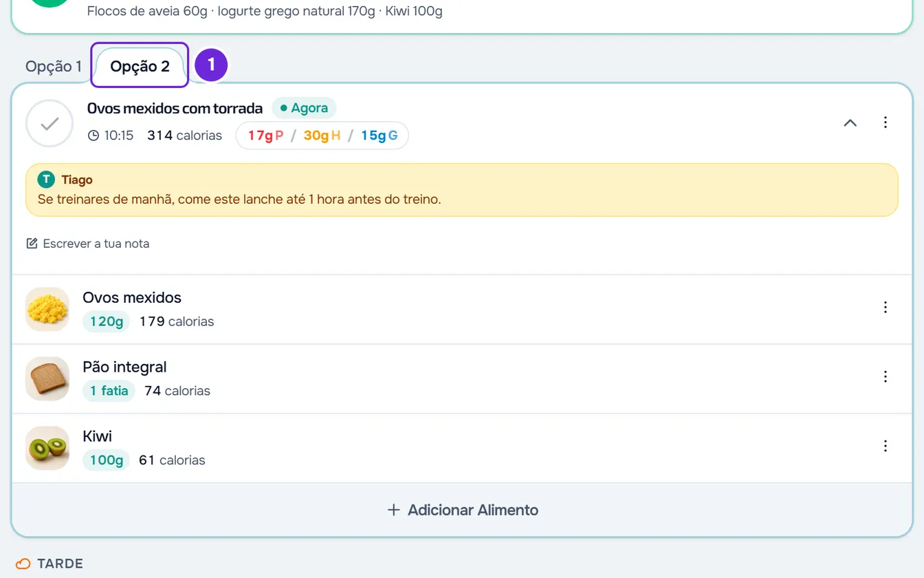Open the Kiwi fruit thumbnail
This screenshot has width=924, height=578.
pos(47,449)
